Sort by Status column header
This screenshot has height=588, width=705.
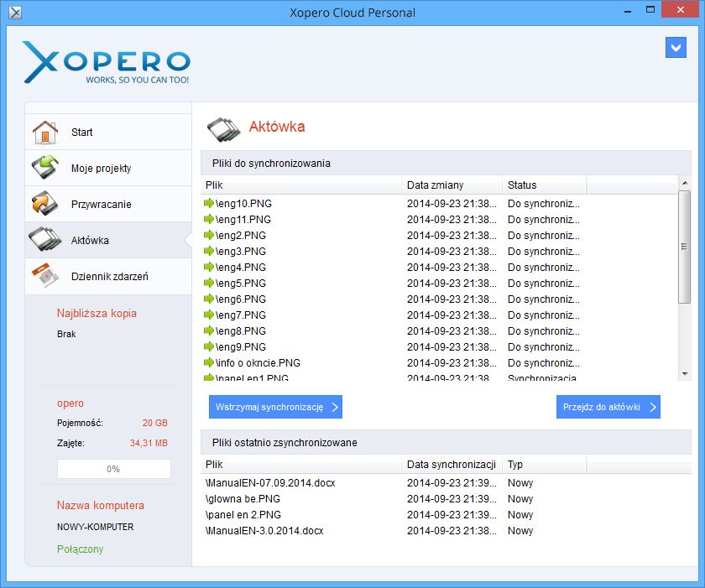[545, 185]
